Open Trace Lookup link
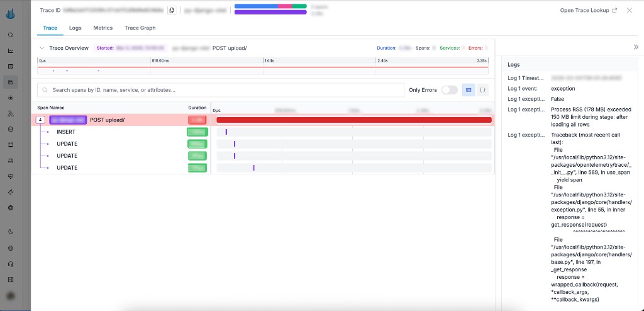Screen dimensions: 644x311 pos(588,10)
